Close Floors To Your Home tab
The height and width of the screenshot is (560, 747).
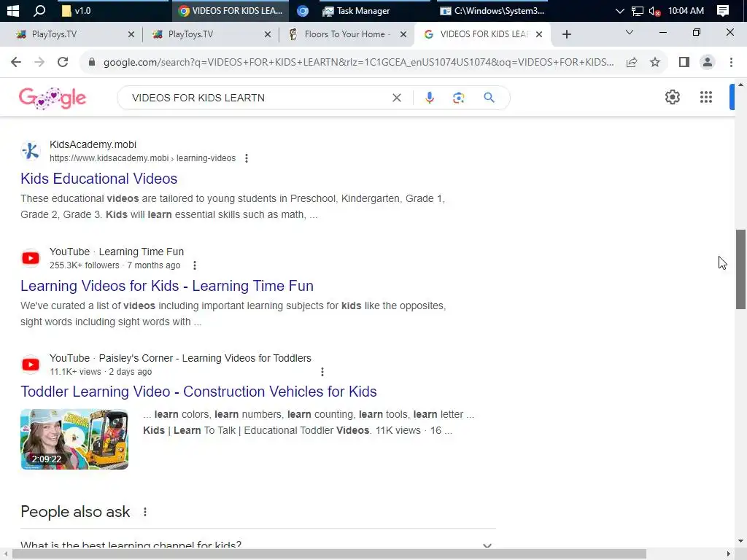(x=403, y=34)
